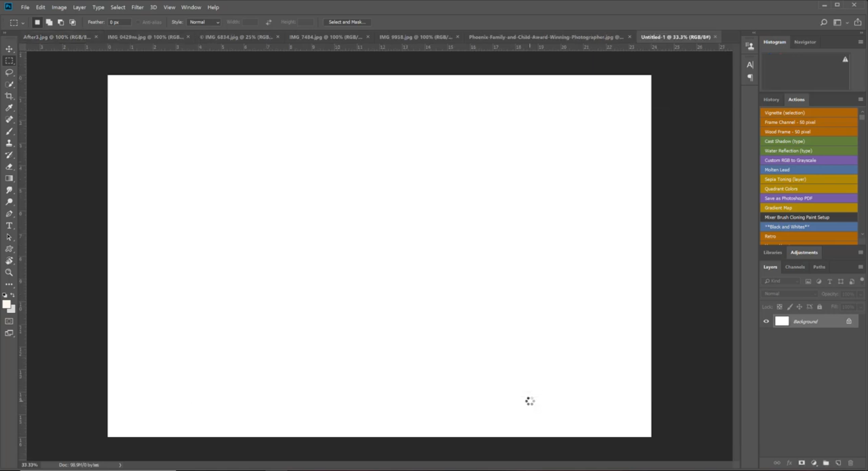Open the Filter menu
The image size is (868, 471).
pyautogui.click(x=137, y=7)
